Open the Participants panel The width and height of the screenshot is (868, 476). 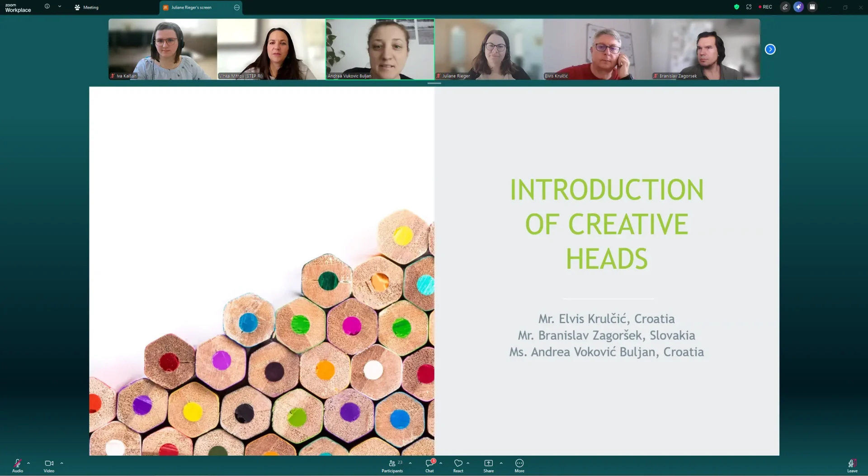coord(392,465)
